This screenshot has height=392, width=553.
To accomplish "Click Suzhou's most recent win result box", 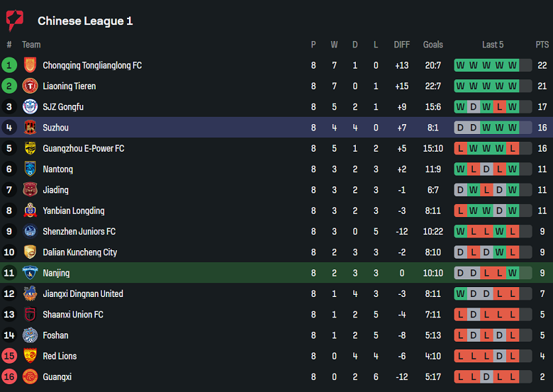I will coord(512,128).
